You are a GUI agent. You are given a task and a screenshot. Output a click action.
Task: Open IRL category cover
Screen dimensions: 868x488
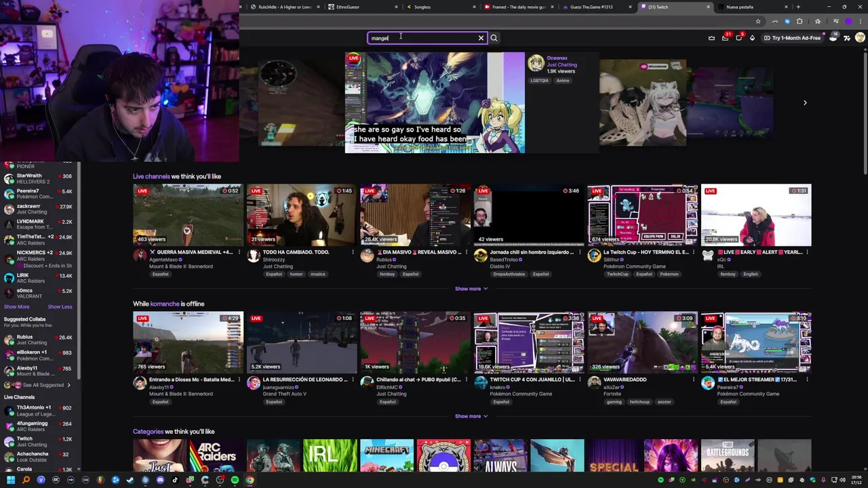pos(330,455)
